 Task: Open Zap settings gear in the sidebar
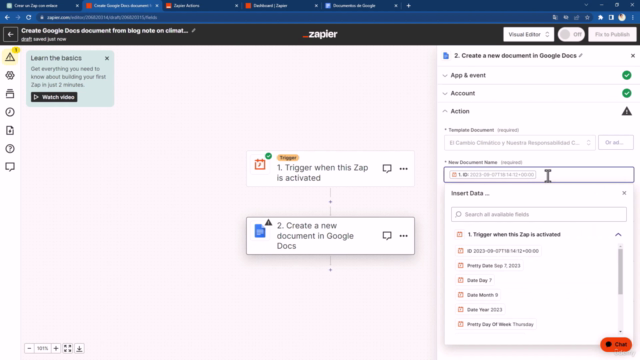point(10,76)
